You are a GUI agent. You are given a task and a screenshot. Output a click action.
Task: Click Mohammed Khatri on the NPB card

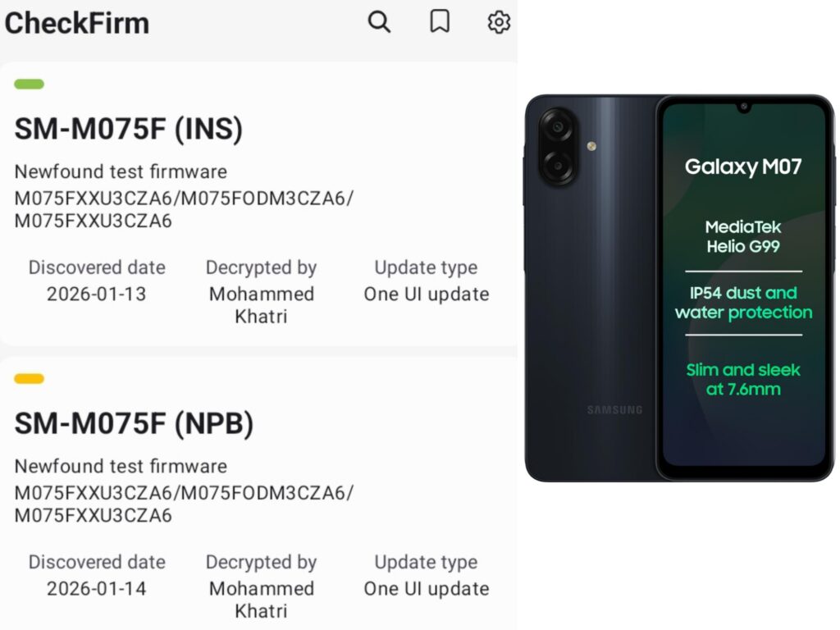point(262,600)
